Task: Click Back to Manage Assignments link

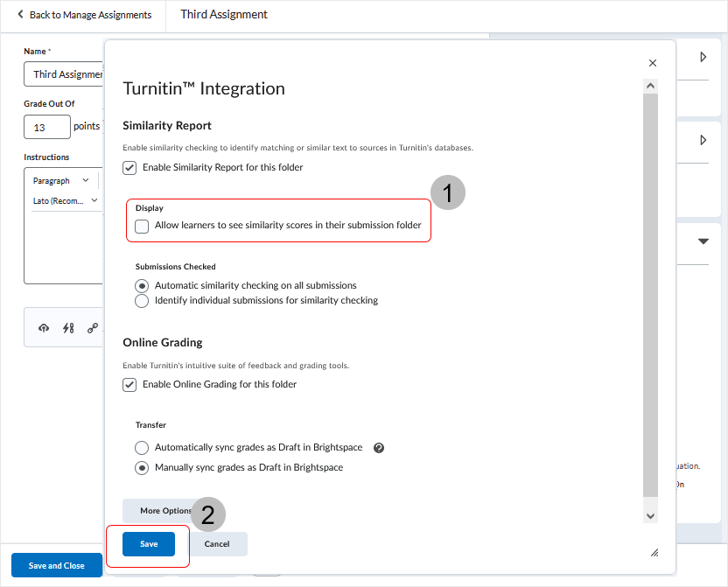Action: (x=90, y=15)
